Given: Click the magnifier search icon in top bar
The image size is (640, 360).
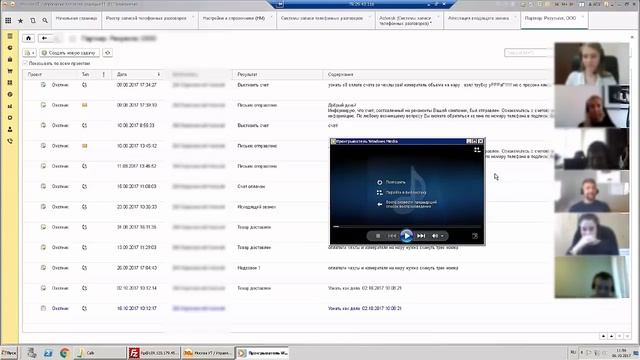Looking at the screenshot, I should pyautogui.click(x=45, y=20).
